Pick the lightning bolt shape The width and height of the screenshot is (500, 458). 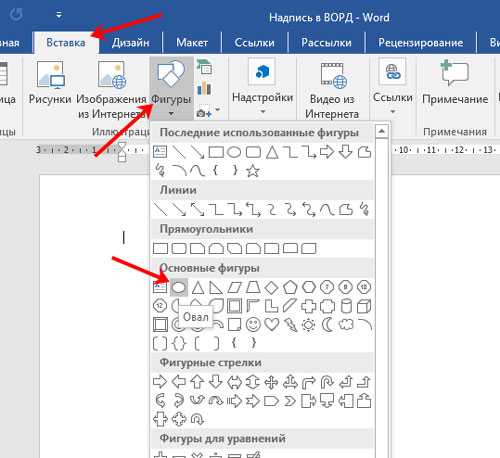pyautogui.click(x=291, y=324)
